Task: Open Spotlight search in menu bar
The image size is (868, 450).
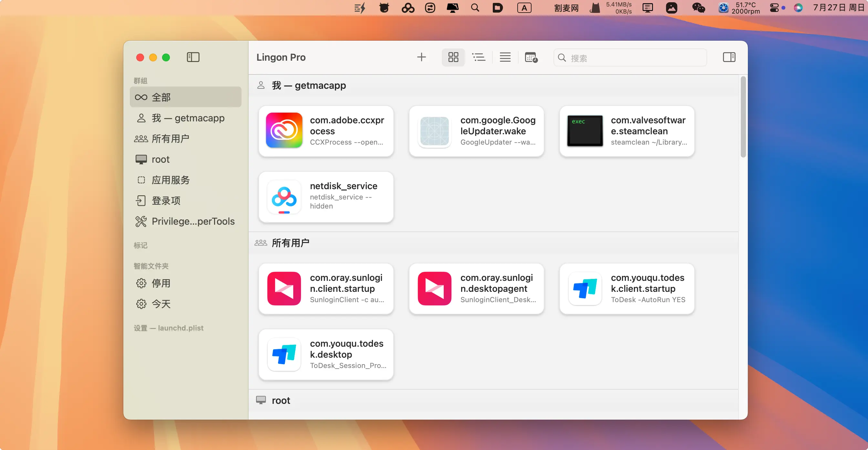Action: click(475, 8)
